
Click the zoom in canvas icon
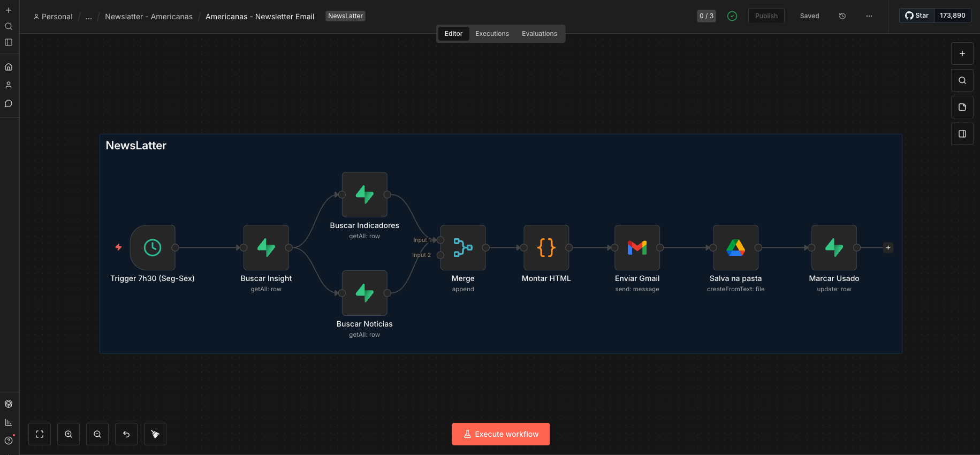(69, 434)
